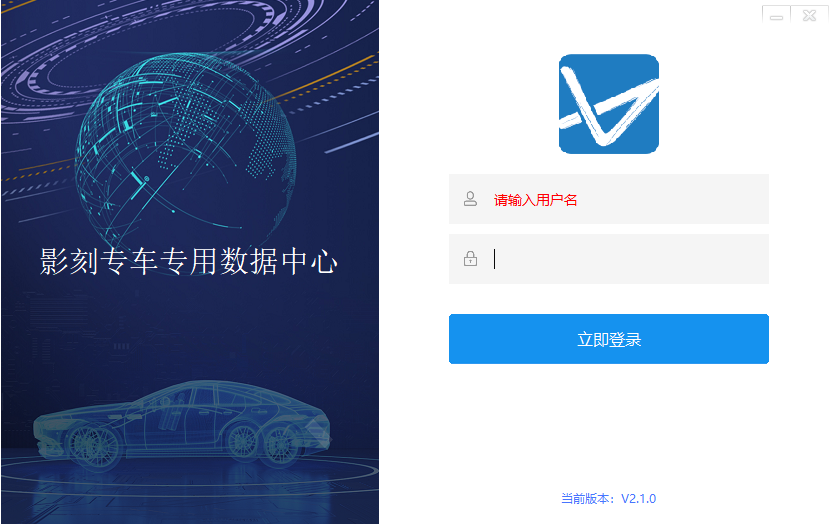Focus the password input field
836x527 pixels.
(x=608, y=259)
